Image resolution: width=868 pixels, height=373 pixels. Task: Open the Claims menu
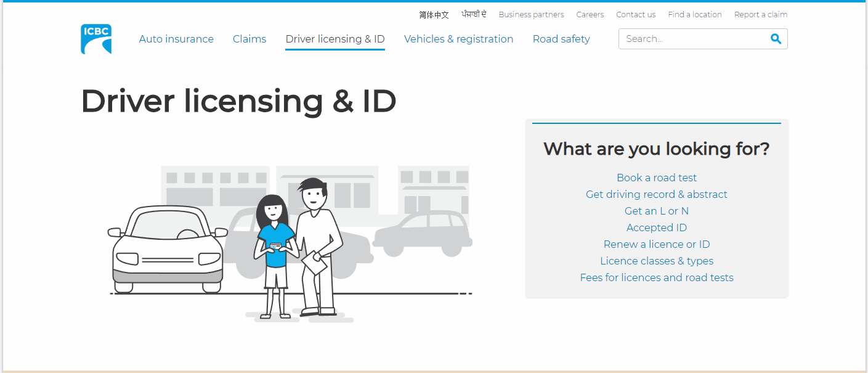[249, 39]
